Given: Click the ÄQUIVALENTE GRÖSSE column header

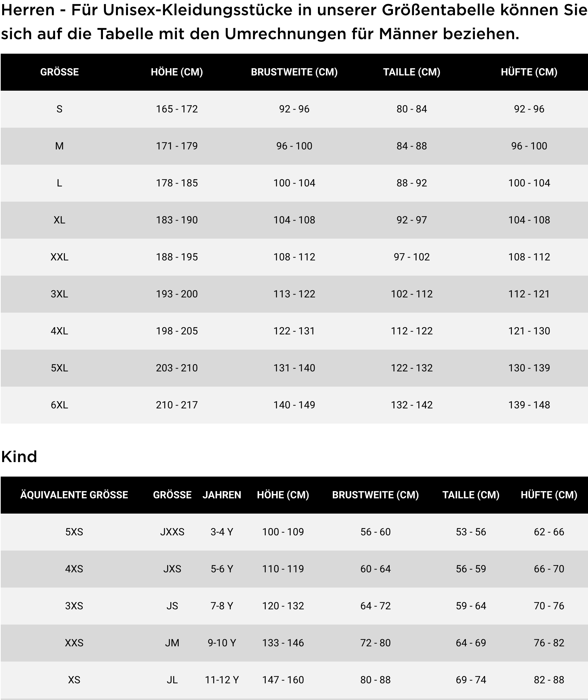Looking at the screenshot, I should [74, 495].
